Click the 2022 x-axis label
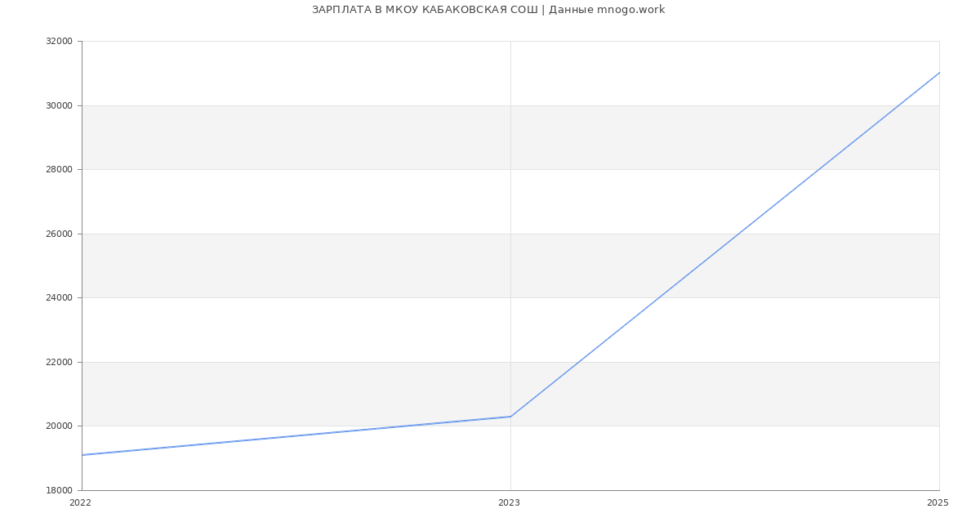Screen dimensions: 980x531 [81, 503]
